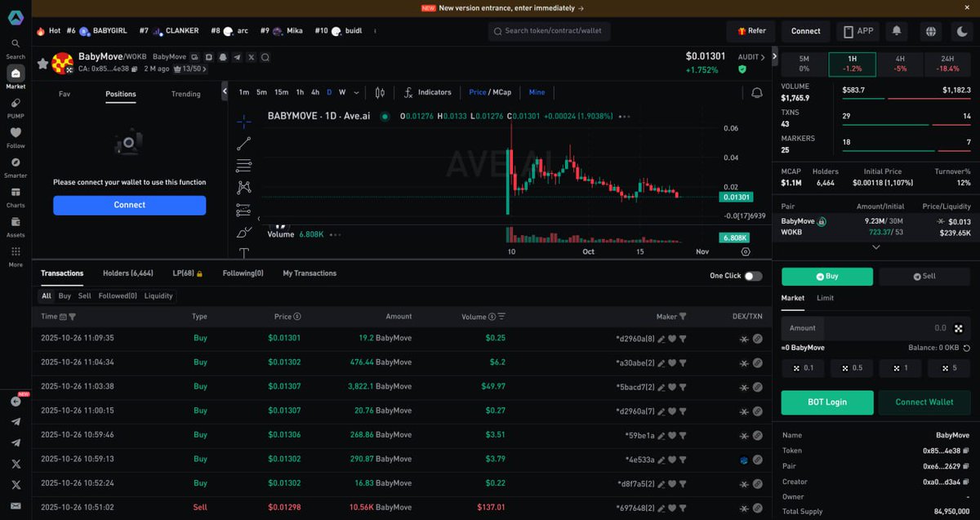980x520 pixels.
Task: Filter by maker *5bacd7 funnel icon
Action: click(x=683, y=386)
